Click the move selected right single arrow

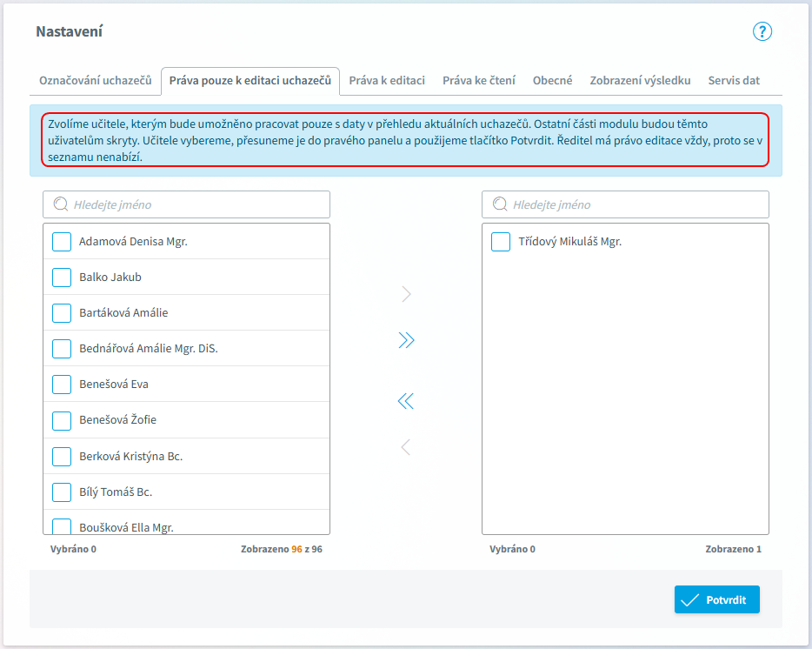(x=406, y=294)
